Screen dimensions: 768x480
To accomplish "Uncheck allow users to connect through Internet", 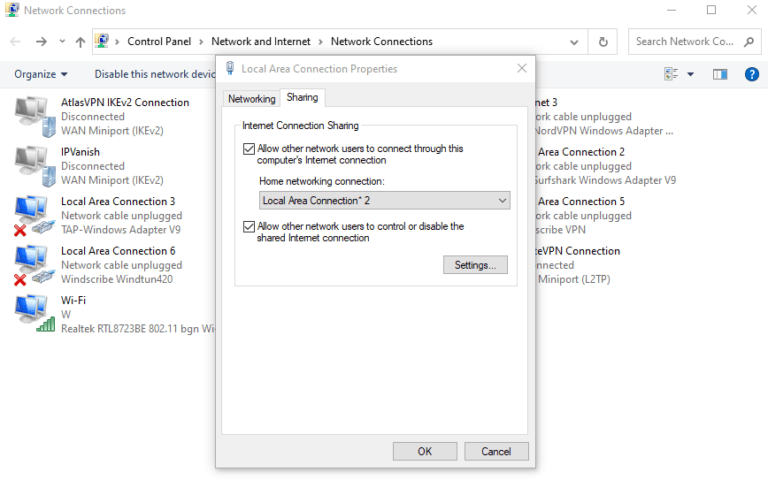I will click(x=249, y=149).
